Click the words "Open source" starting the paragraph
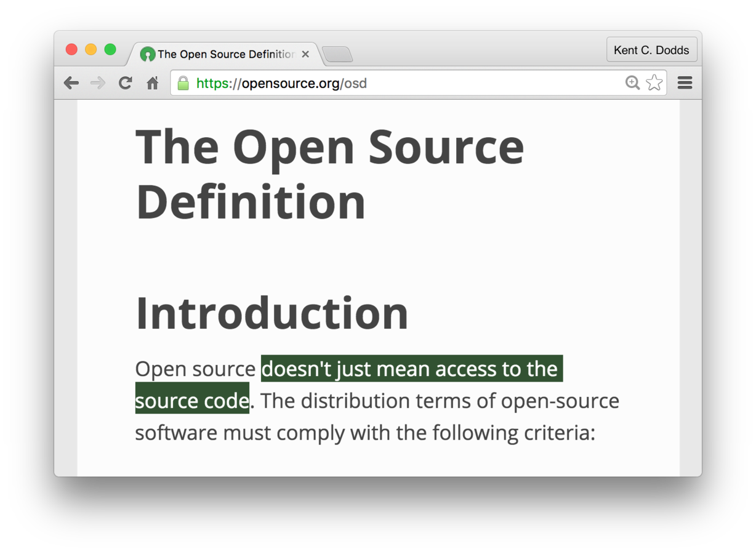 coord(195,369)
